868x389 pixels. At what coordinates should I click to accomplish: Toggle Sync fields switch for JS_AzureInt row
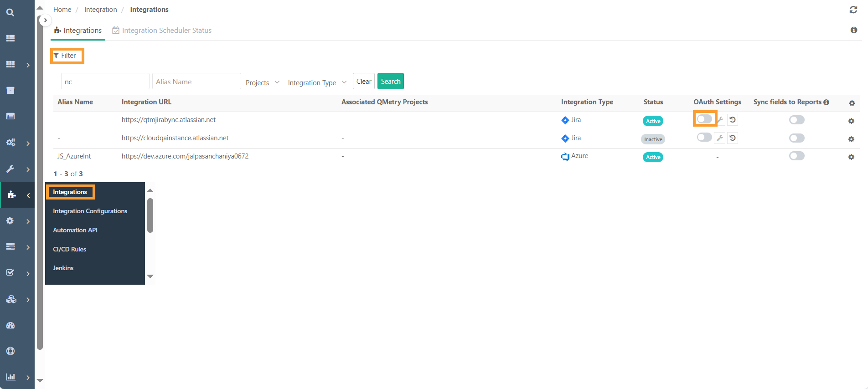797,156
